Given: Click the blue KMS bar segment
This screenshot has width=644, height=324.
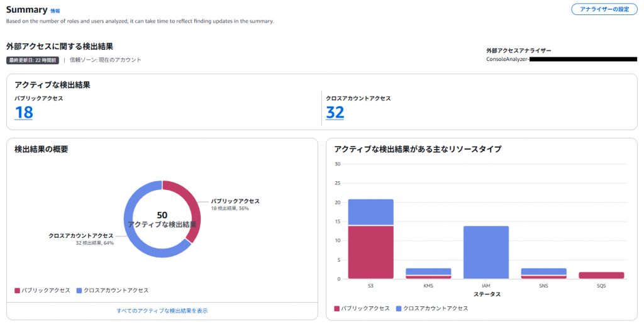Looking at the screenshot, I should [428, 272].
